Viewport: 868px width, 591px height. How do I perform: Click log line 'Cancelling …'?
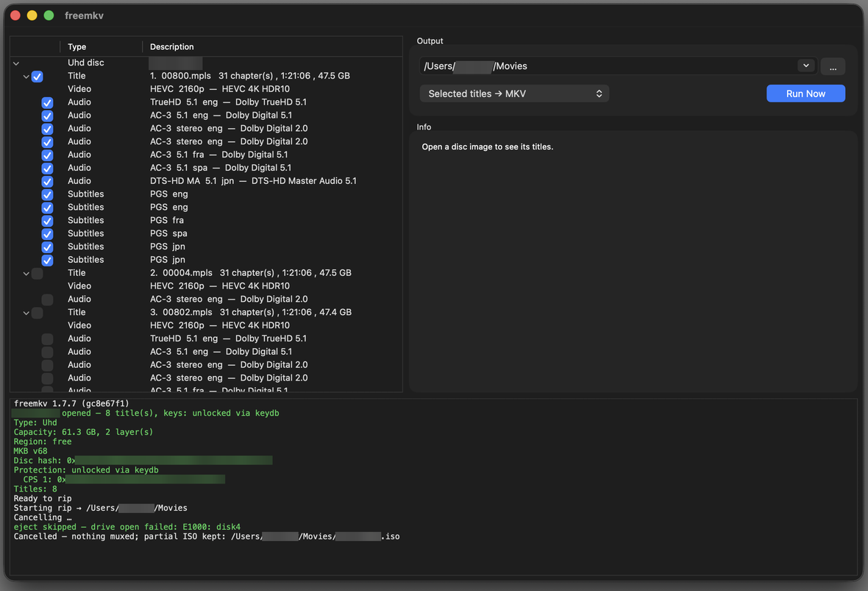(43, 517)
